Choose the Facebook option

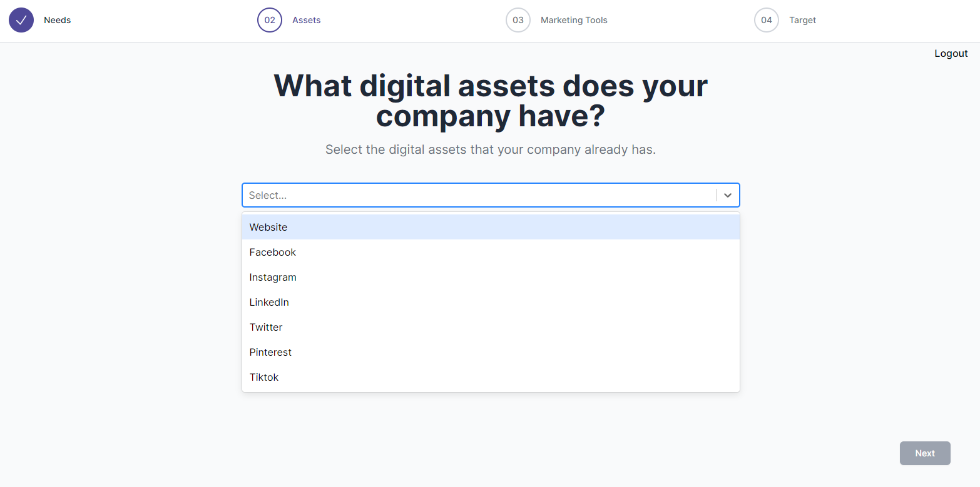pyautogui.click(x=273, y=252)
